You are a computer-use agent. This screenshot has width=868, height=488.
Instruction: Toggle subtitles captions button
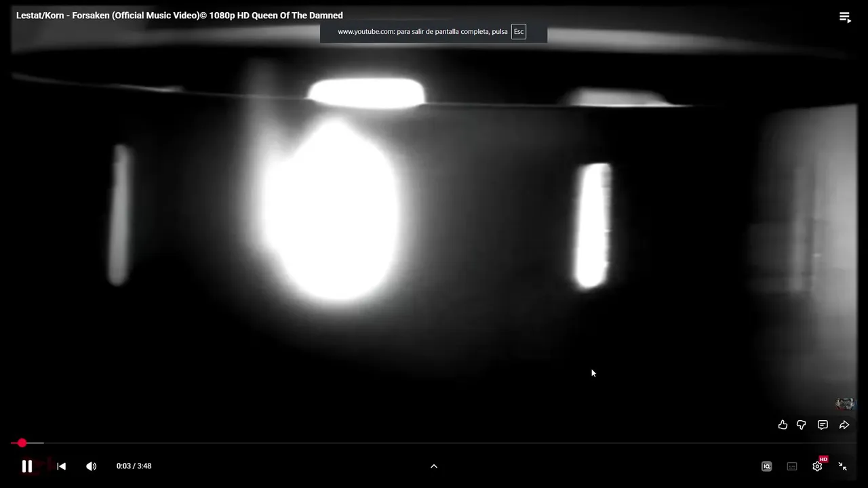click(792, 466)
